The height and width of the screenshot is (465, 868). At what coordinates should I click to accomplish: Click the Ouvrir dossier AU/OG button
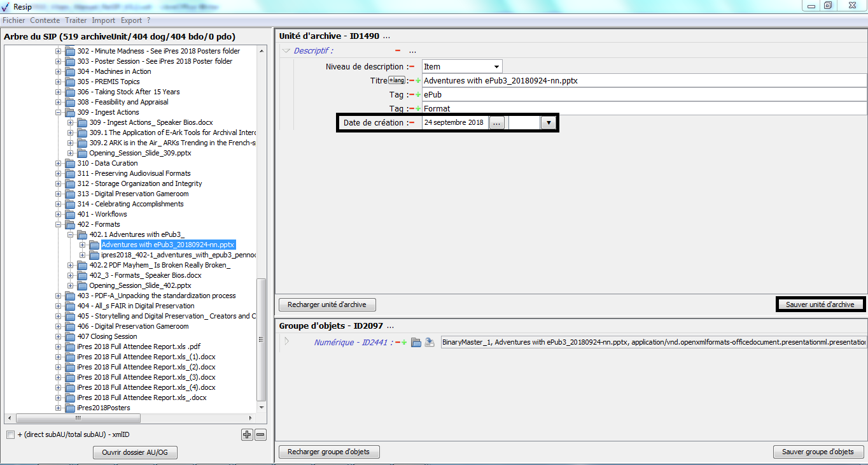tap(135, 453)
